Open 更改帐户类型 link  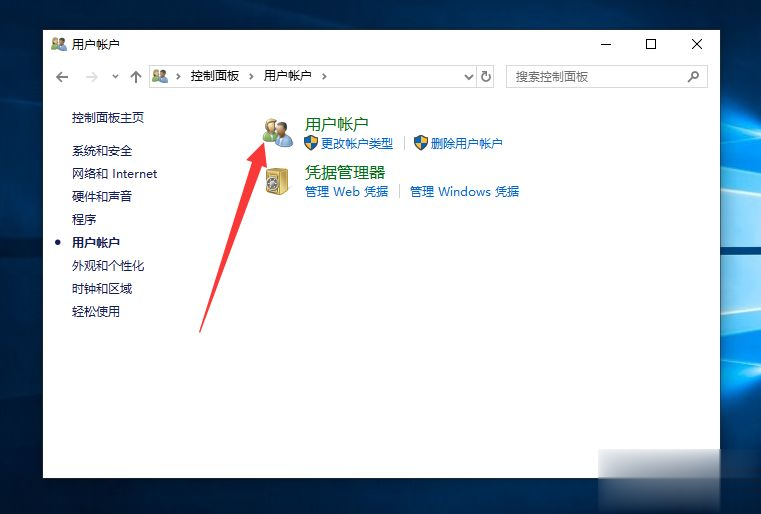coord(357,143)
